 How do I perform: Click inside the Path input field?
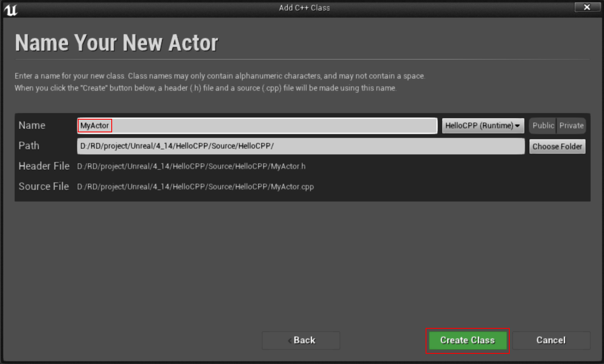pos(300,146)
